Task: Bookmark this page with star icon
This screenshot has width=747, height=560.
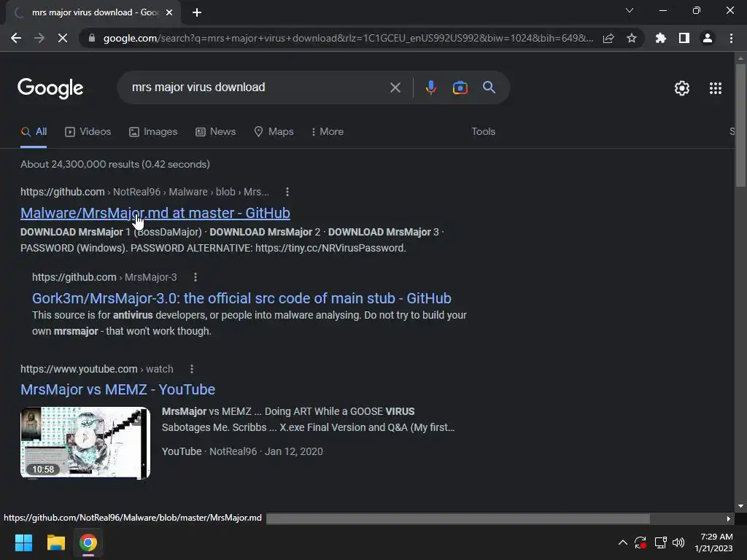Action: click(x=632, y=38)
